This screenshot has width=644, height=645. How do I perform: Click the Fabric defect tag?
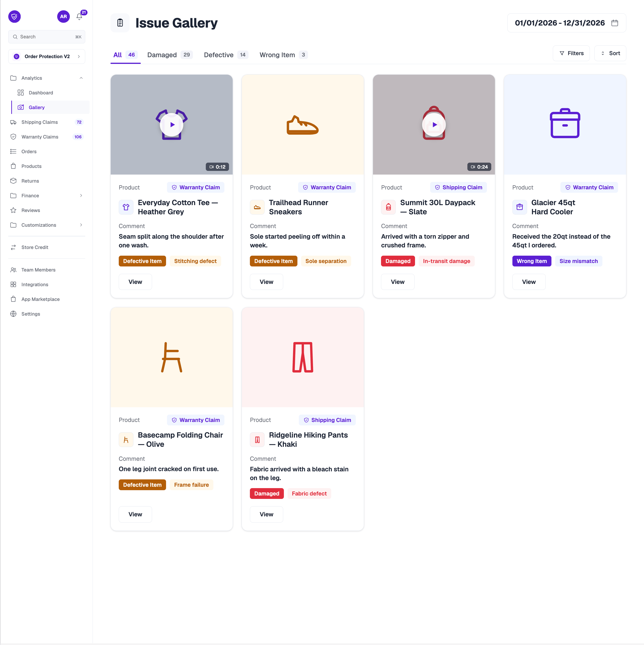coord(309,493)
